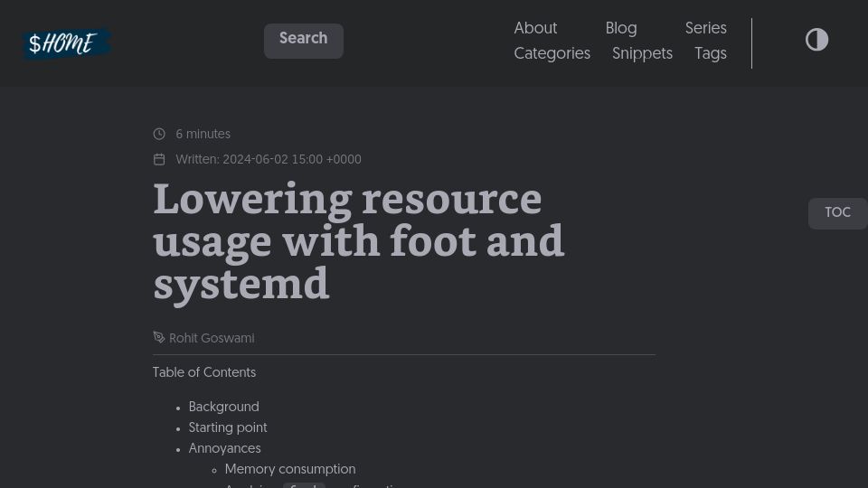868x488 pixels.
Task: Toggle the dark/light theme switch
Action: [816, 40]
